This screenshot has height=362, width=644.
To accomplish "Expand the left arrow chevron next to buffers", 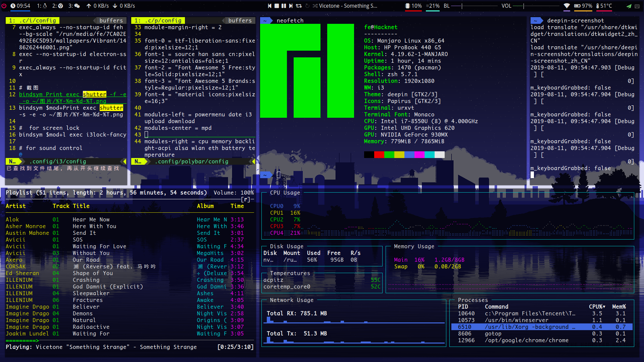I will [95, 20].
